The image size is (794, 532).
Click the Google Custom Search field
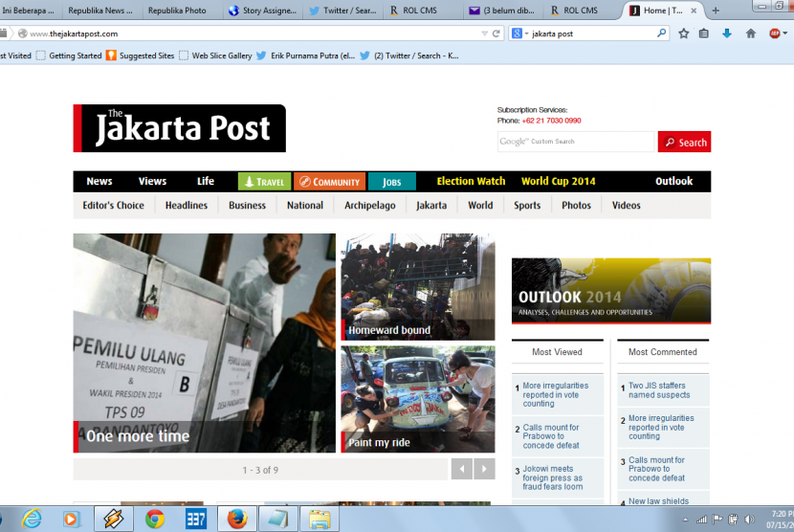click(x=576, y=142)
